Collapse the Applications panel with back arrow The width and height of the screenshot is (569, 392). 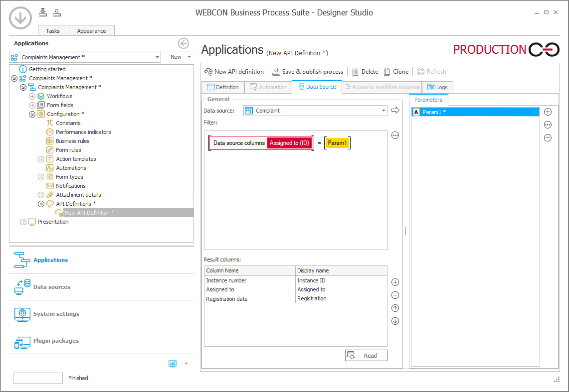183,43
